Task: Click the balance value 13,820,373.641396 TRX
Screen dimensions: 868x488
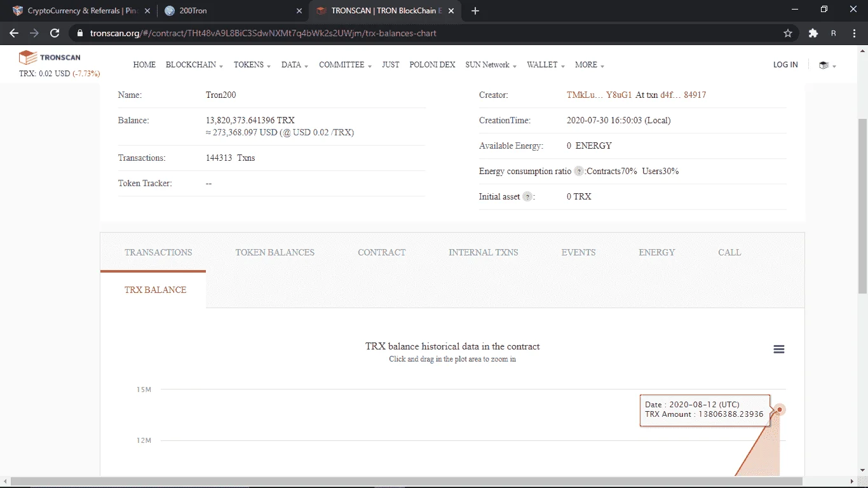Action: point(250,120)
